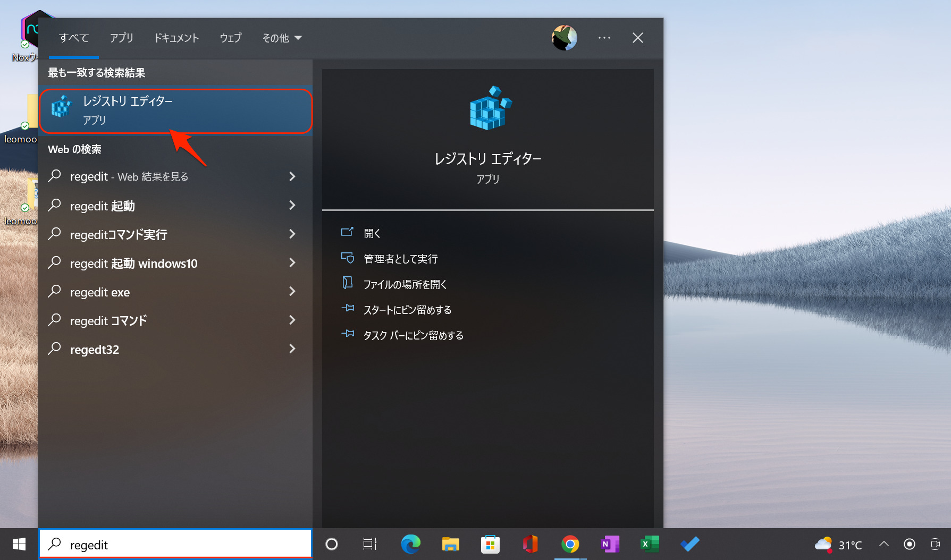Open File Explorer from the taskbar
Image resolution: width=951 pixels, height=560 pixels.
[450, 544]
